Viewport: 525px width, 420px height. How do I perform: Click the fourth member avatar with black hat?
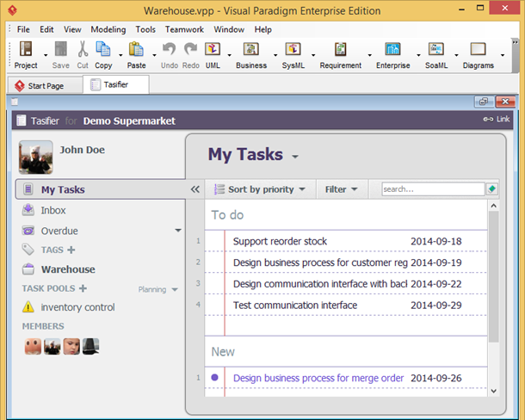[90, 346]
